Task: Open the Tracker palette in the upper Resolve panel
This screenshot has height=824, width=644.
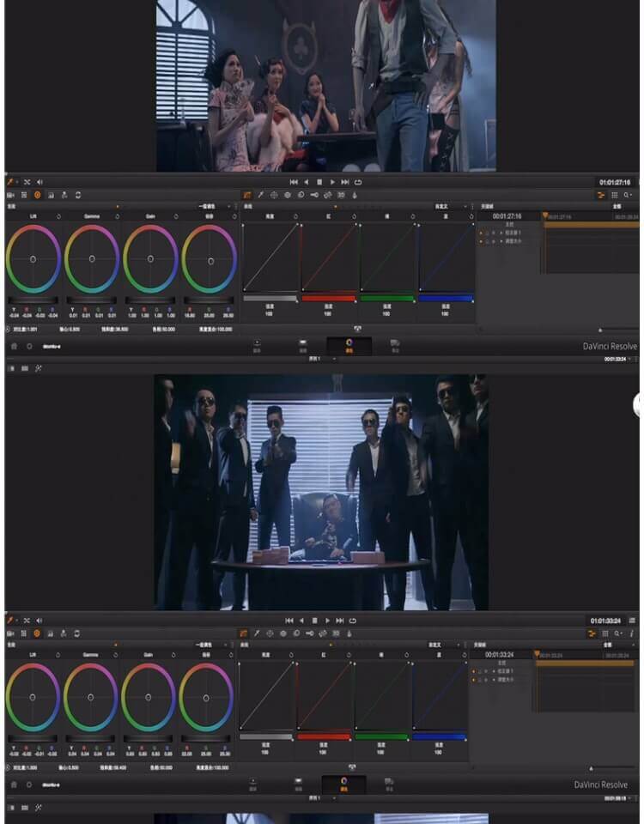Action: 287,195
